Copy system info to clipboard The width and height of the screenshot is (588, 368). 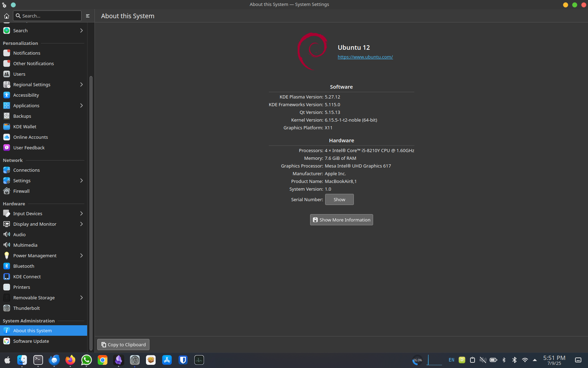click(x=123, y=345)
